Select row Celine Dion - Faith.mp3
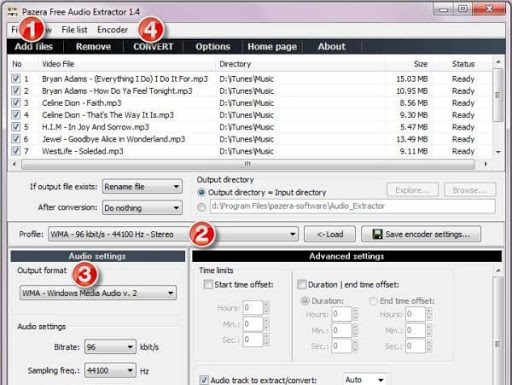The height and width of the screenshot is (385, 512). coord(250,103)
